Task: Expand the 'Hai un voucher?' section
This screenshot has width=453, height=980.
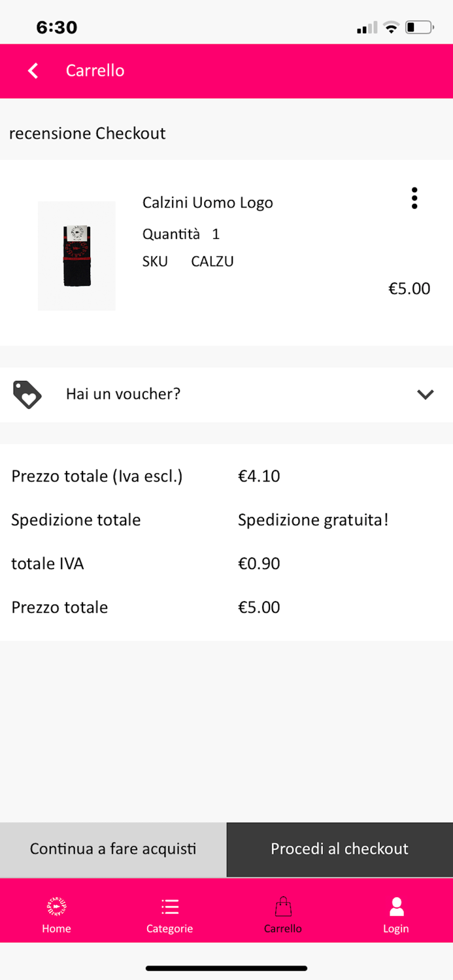Action: [x=123, y=394]
